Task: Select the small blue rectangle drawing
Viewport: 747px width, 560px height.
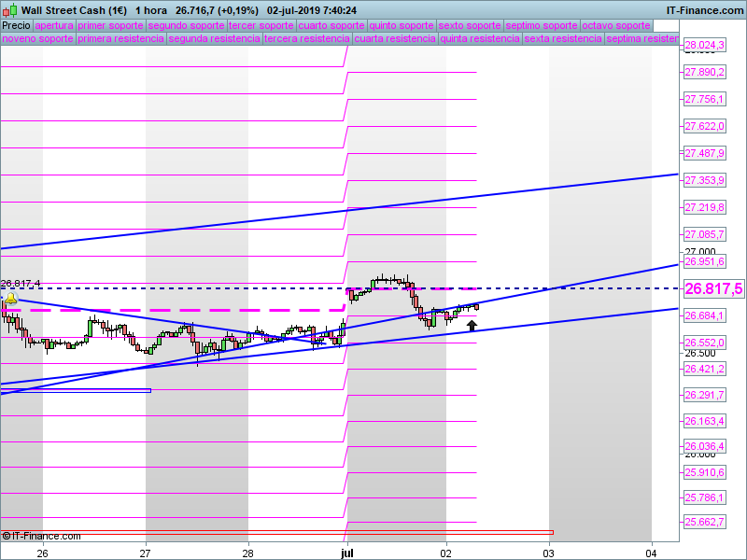Action: [76, 390]
